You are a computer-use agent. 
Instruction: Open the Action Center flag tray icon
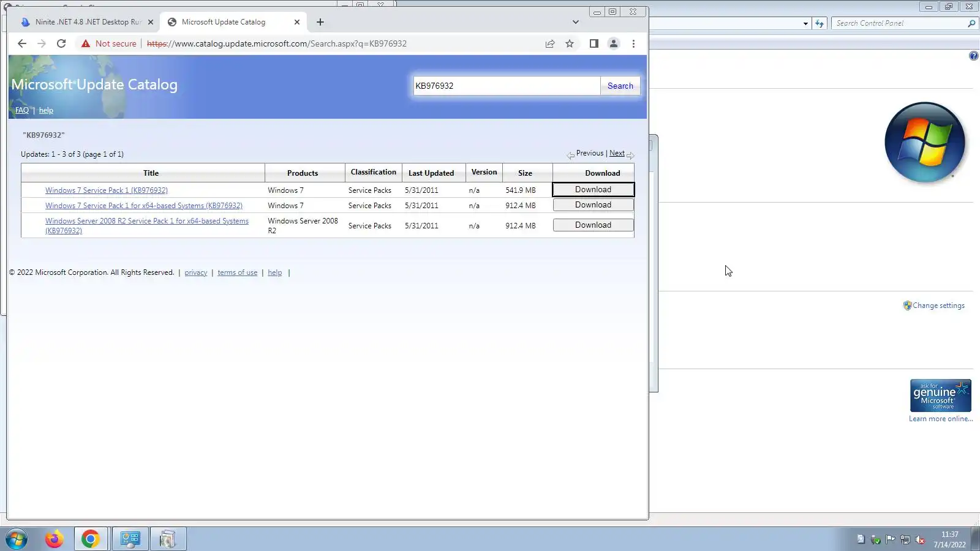890,539
